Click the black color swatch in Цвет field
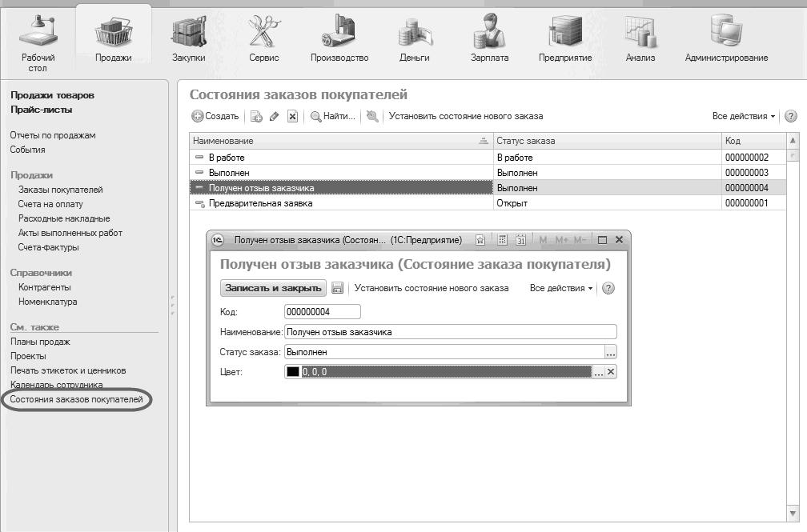Image resolution: width=807 pixels, height=532 pixels. 293,372
